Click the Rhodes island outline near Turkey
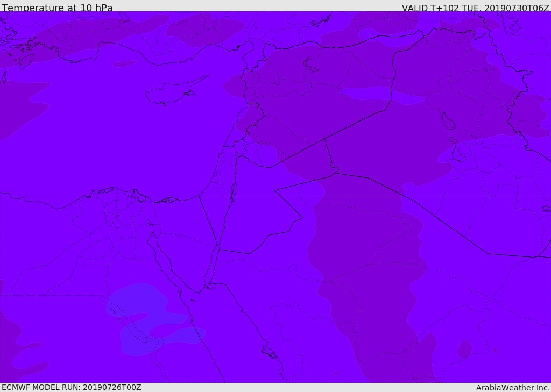Screen dimensions: 551x392 (x=26, y=61)
